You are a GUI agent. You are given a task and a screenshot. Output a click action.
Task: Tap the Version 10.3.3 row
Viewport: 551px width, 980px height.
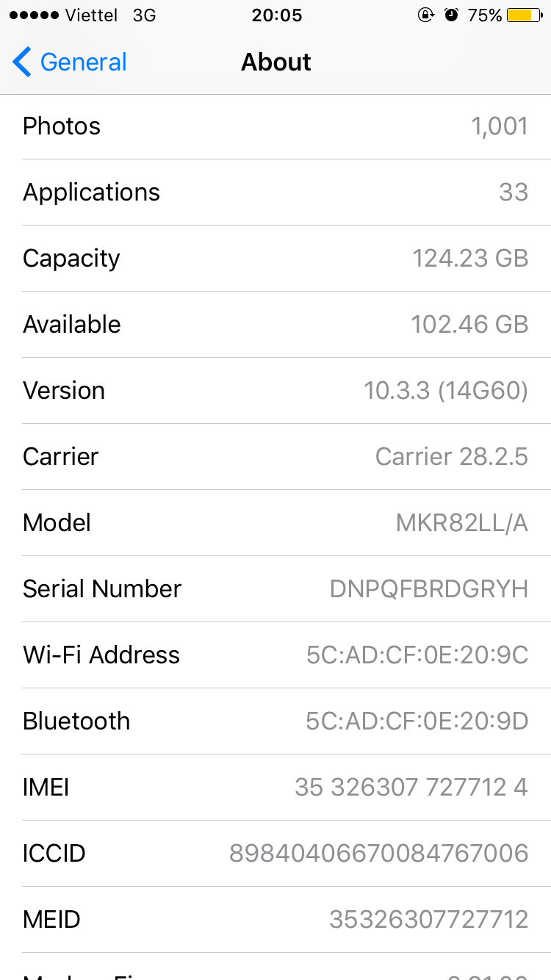275,391
